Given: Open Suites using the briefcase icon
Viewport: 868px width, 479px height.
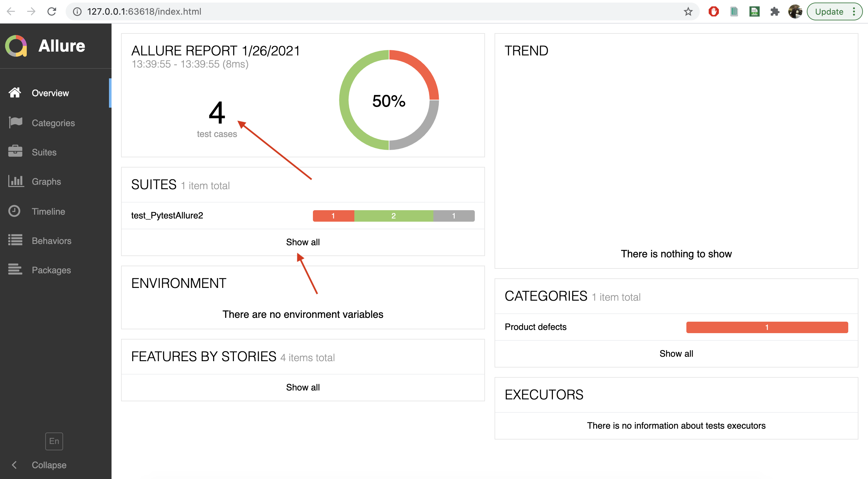Looking at the screenshot, I should (x=15, y=152).
